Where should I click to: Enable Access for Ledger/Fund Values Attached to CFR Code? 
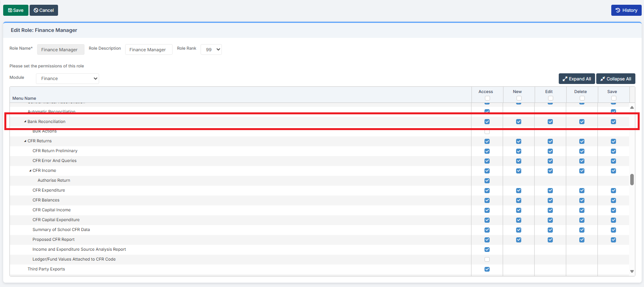(487, 259)
